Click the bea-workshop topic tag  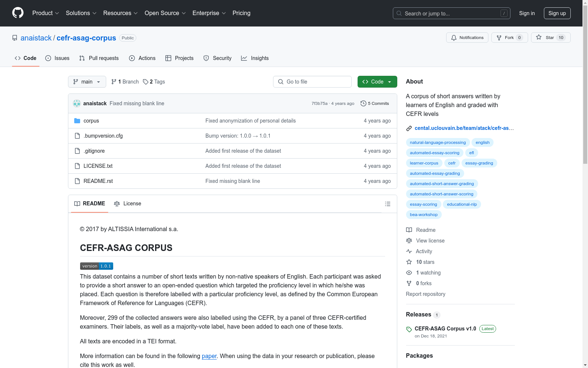424,215
